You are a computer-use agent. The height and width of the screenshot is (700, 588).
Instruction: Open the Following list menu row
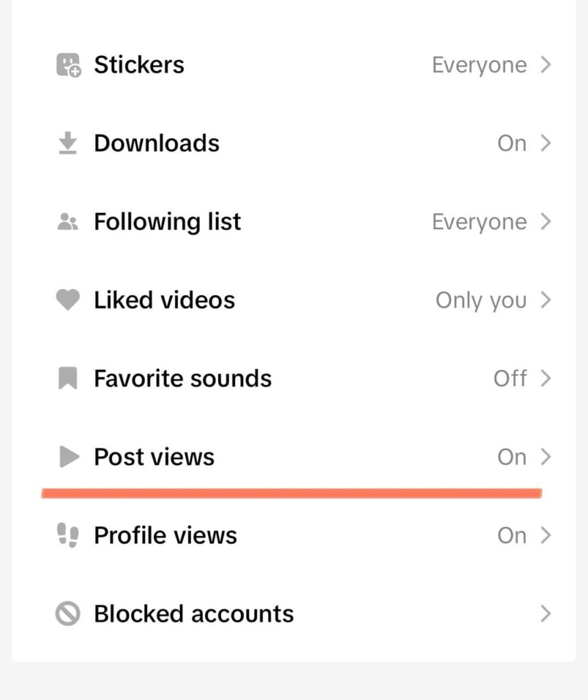pyautogui.click(x=294, y=222)
